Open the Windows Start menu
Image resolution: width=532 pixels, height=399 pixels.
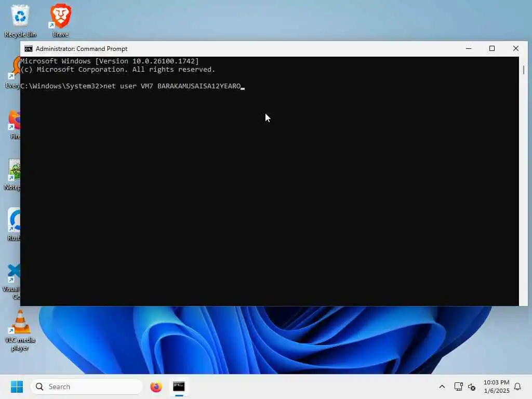(17, 387)
